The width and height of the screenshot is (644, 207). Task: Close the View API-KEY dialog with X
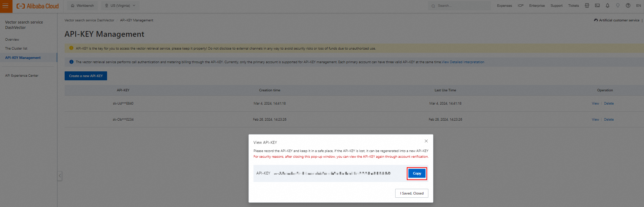(x=426, y=141)
